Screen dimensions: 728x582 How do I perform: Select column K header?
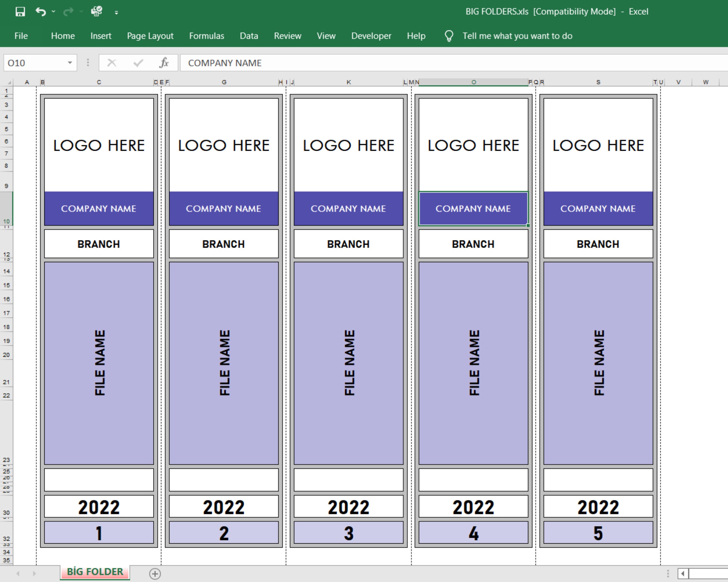coord(349,82)
